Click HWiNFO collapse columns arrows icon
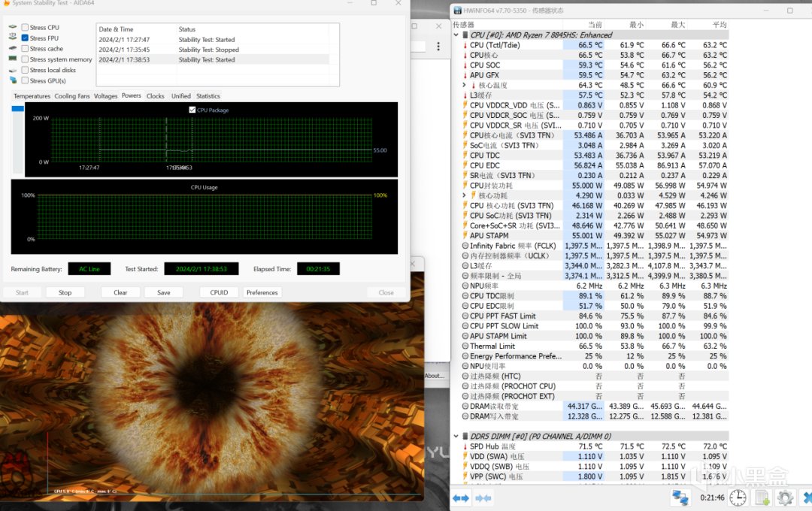The image size is (812, 511). 483,497
